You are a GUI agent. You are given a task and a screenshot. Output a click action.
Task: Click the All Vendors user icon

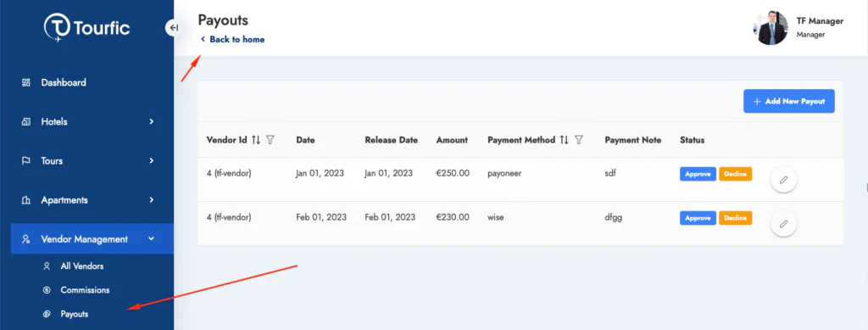(x=47, y=266)
